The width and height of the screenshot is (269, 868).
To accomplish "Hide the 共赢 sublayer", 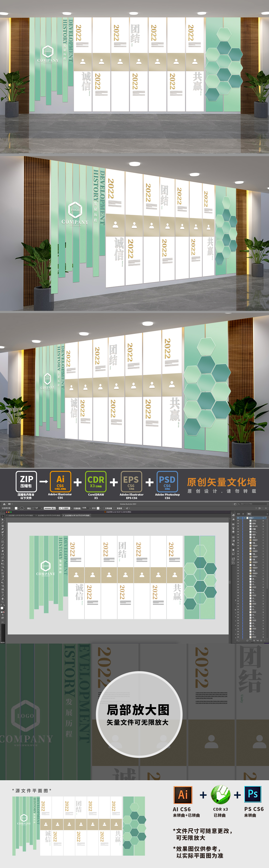I will point(238,529).
